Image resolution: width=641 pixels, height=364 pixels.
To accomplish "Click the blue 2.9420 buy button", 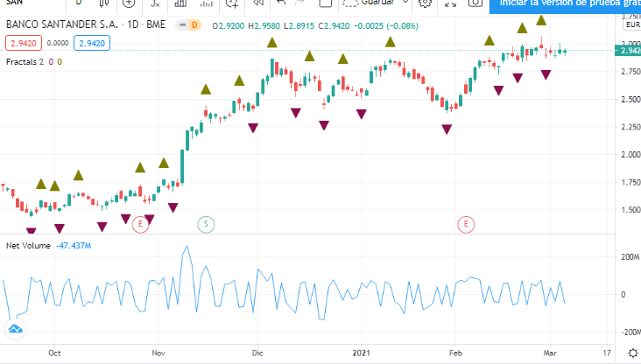I will click(x=92, y=43).
